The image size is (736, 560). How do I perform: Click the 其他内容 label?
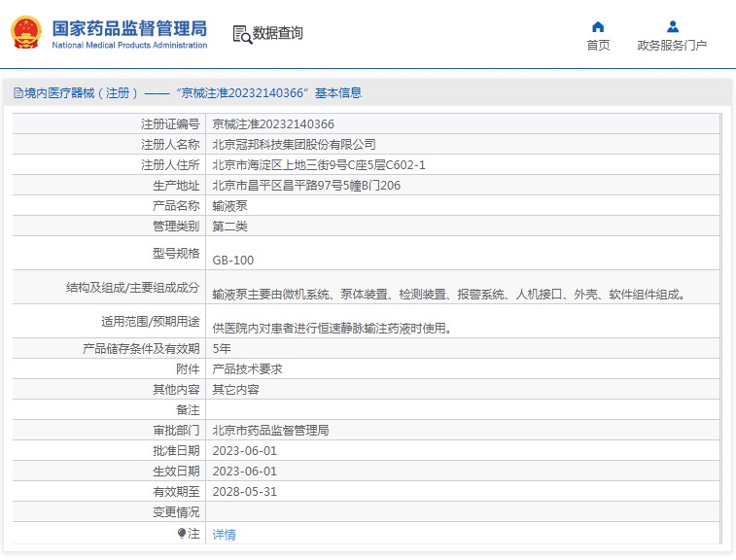coord(176,390)
